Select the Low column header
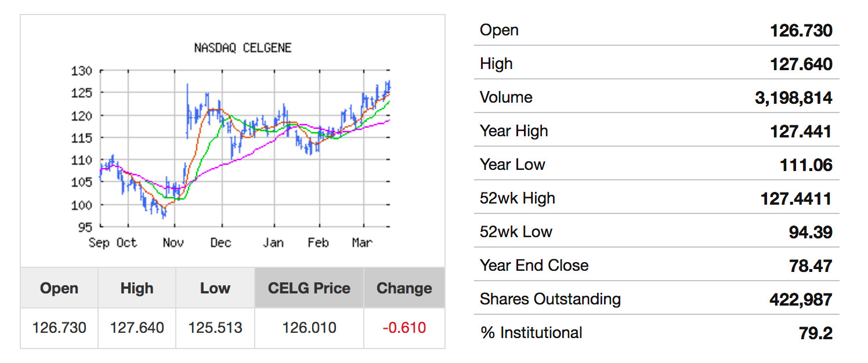 pos(215,288)
